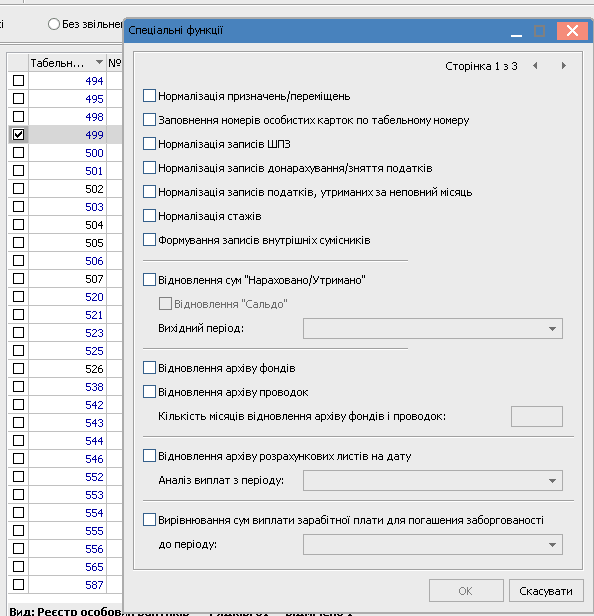Click personnel number 555

click(x=94, y=531)
